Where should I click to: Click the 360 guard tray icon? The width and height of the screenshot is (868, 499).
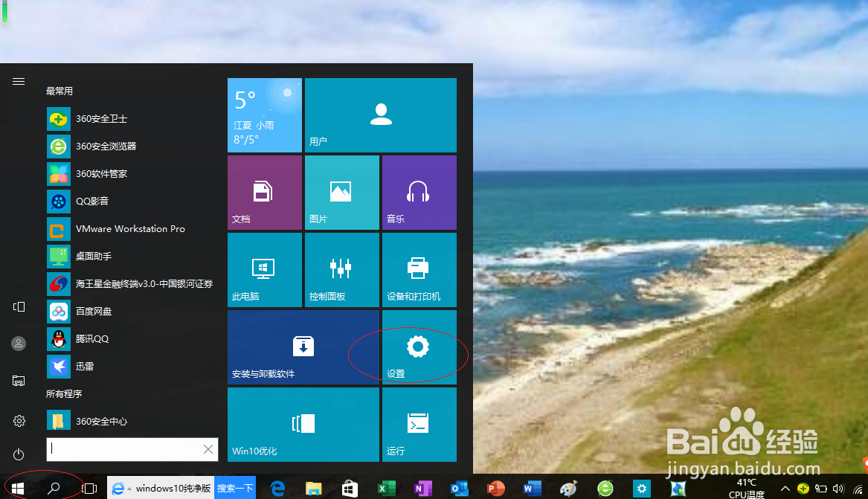[x=803, y=489]
